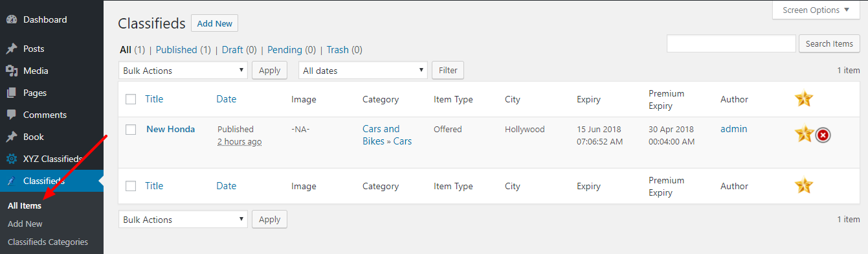
Task: Open the top Bulk Actions dropdown
Action: (x=183, y=71)
